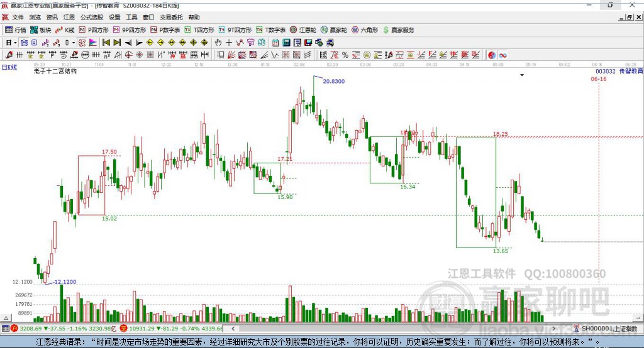
Task: Click the 12.1200 low price label
Action: click(65, 282)
